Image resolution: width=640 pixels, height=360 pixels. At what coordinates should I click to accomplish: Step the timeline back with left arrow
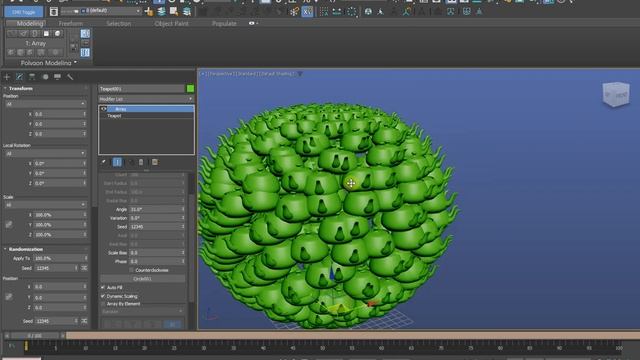click(7, 336)
